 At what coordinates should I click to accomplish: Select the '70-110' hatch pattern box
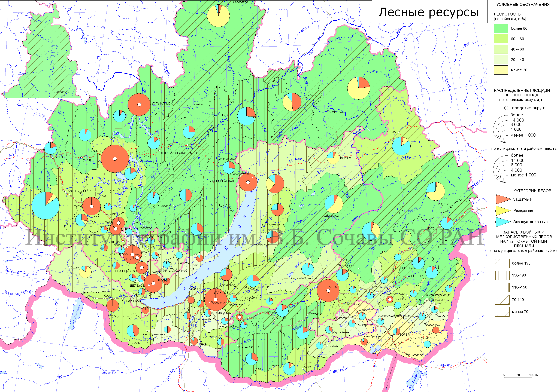click(502, 300)
